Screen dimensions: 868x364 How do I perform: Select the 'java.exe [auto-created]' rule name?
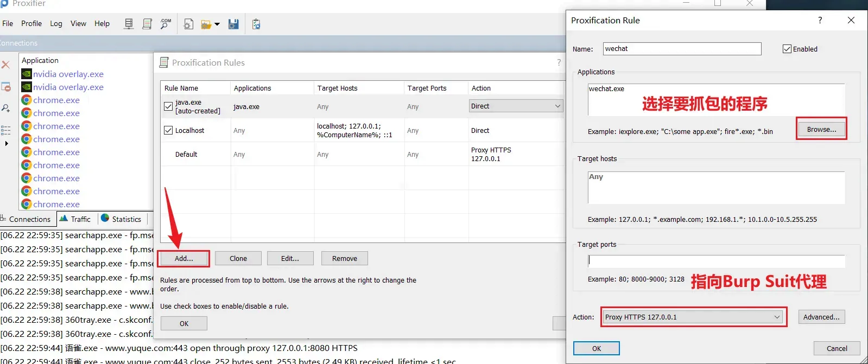[198, 107]
